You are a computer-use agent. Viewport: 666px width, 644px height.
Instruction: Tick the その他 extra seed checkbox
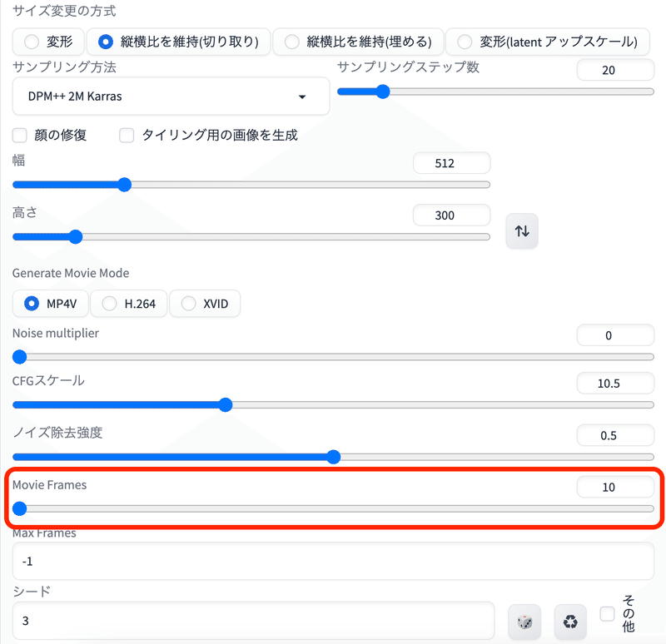point(607,613)
